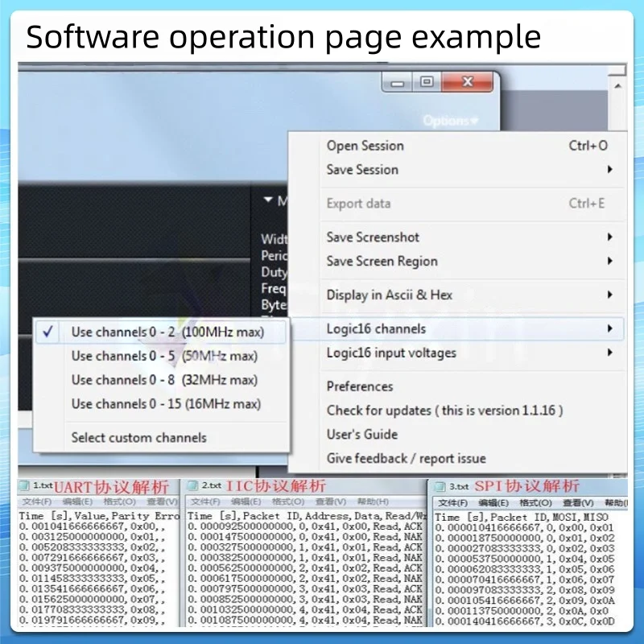Close the logic analyzer window
This screenshot has width=644, height=644.
(468, 82)
